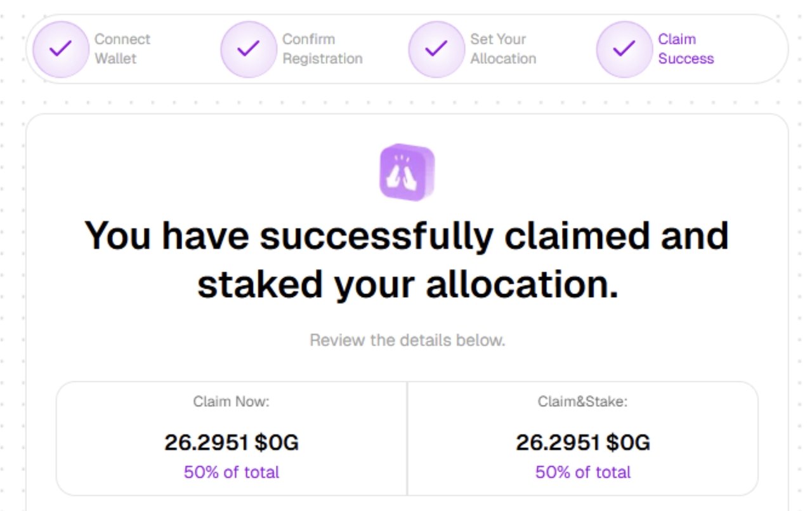812x511 pixels.
Task: Click the 26.2951 number under Claim Now
Action: pos(206,442)
